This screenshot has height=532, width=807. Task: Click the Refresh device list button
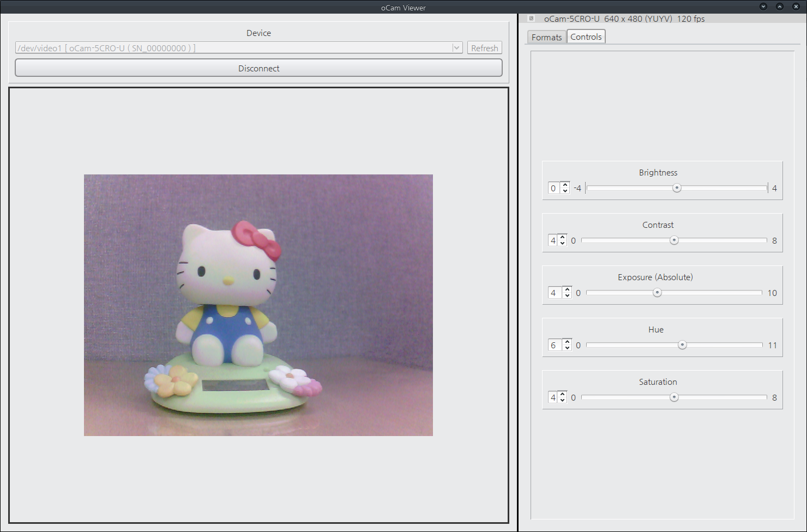point(484,48)
